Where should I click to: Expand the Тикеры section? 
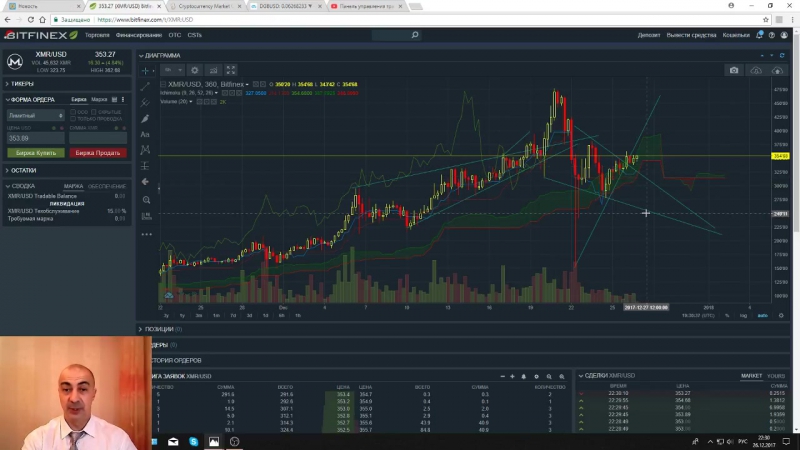click(20, 84)
